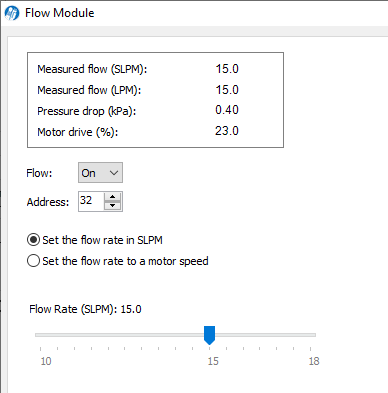Viewport: 388px width, 393px height.
Task: Click the Pressure drop value 0.40
Action: click(227, 110)
